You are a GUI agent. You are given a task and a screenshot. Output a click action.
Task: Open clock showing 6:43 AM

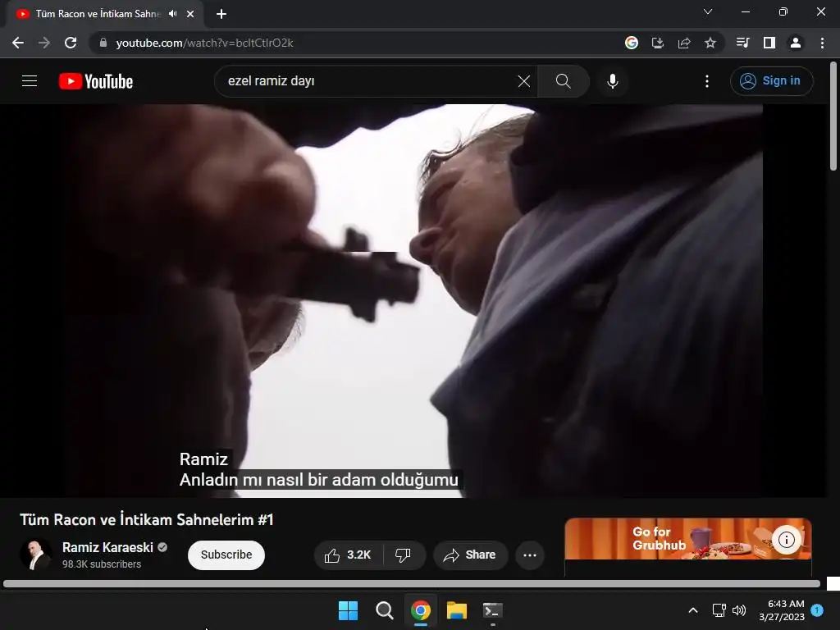[782, 610]
